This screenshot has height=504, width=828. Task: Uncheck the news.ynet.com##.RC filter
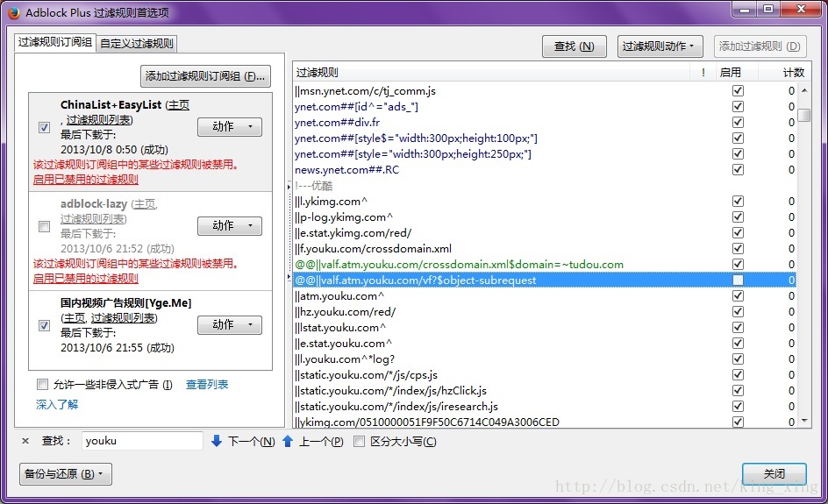pyautogui.click(x=738, y=169)
